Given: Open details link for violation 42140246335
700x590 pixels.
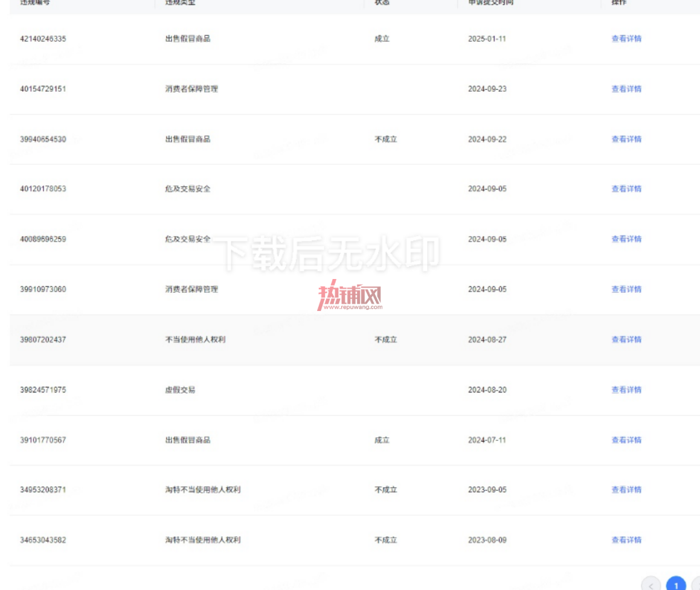Looking at the screenshot, I should 626,39.
